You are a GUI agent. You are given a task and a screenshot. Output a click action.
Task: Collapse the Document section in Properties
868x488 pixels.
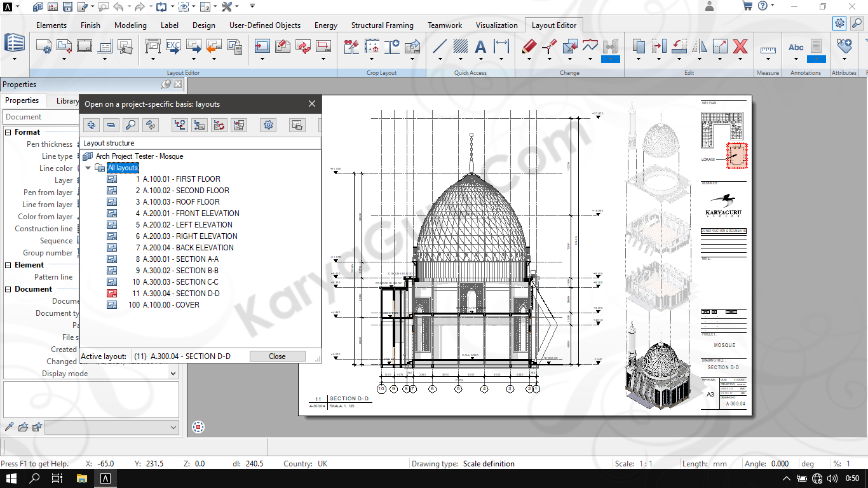[x=8, y=289]
